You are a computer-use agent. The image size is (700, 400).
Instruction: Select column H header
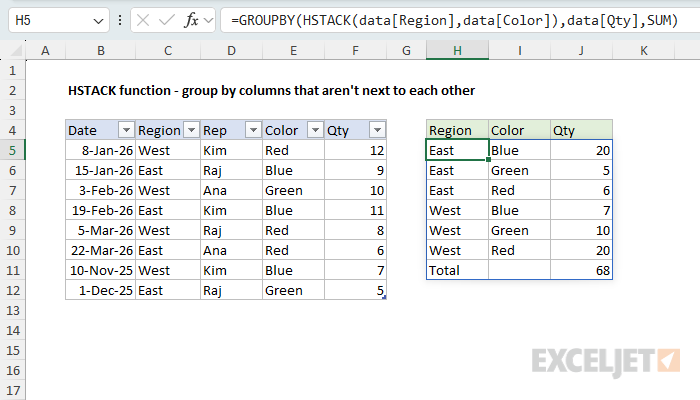click(457, 50)
